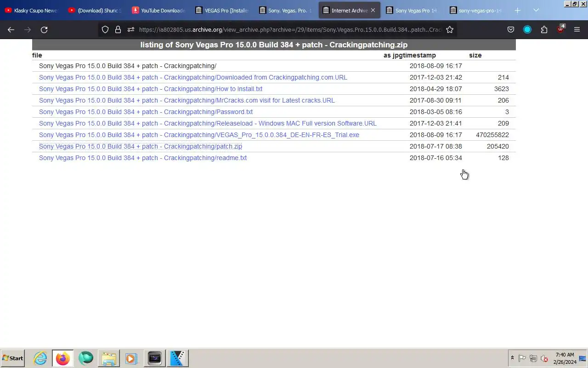Open the patch.zip file link
This screenshot has height=368, width=588.
141,146
